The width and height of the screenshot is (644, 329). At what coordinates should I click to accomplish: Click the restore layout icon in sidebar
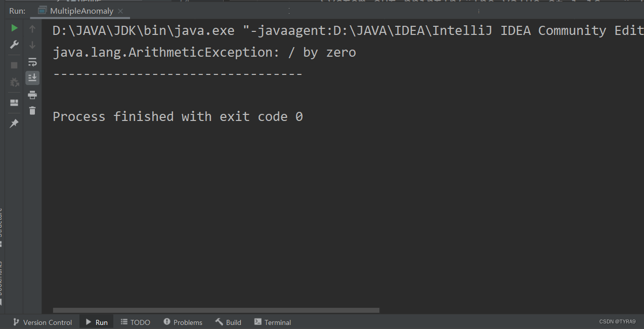pyautogui.click(x=14, y=103)
